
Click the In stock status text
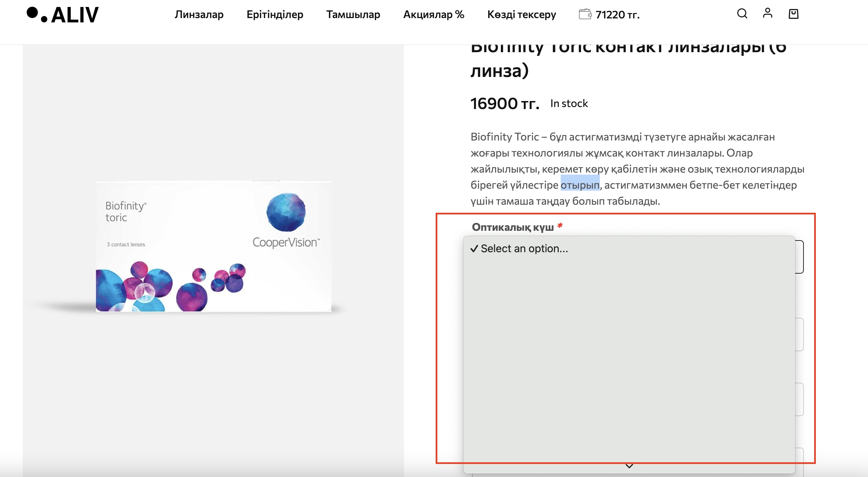pyautogui.click(x=569, y=103)
